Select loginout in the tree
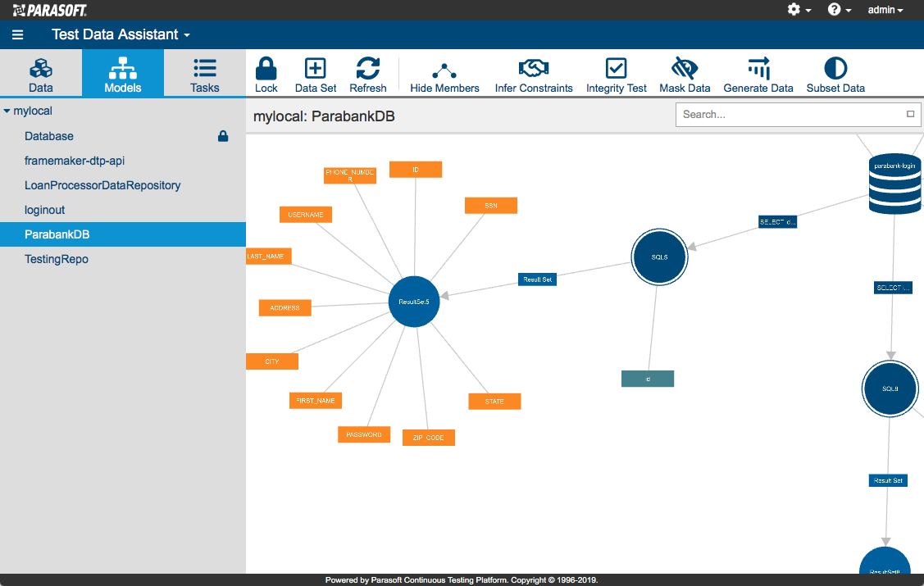The height and width of the screenshot is (586, 924). [45, 211]
